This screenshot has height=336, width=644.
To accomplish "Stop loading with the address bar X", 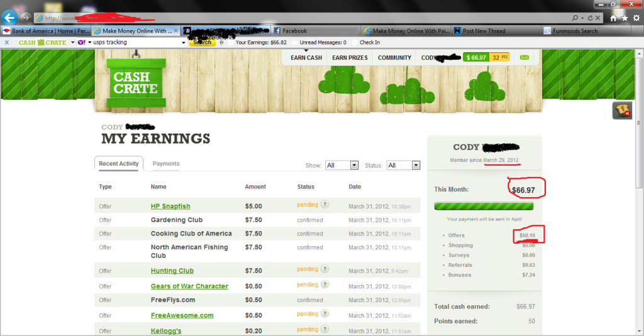I will 598,18.
